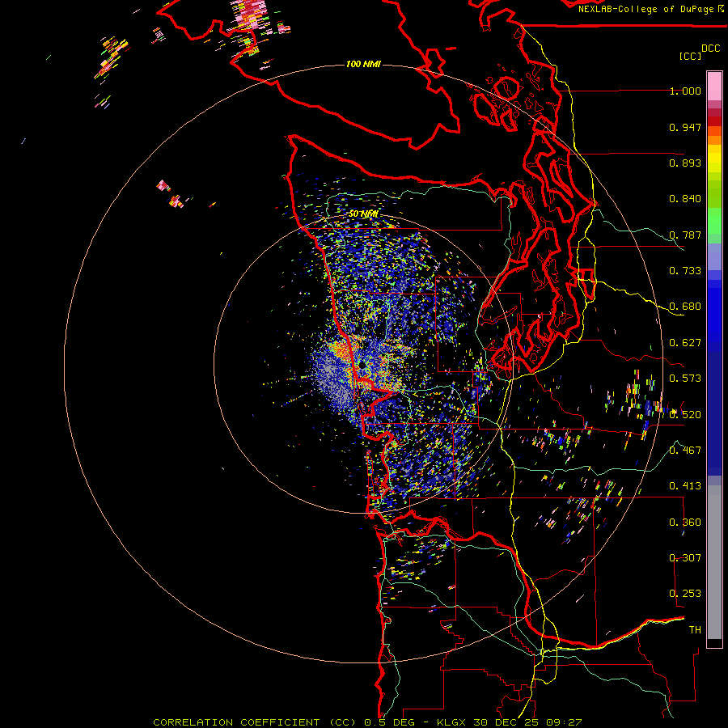Select the 0.627 legend value
Screen dimensions: 728x728
tap(685, 343)
